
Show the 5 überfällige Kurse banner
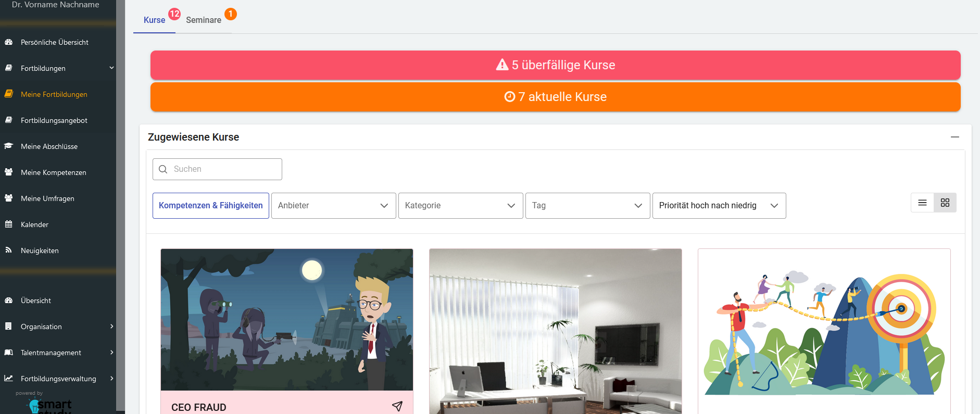pos(555,65)
